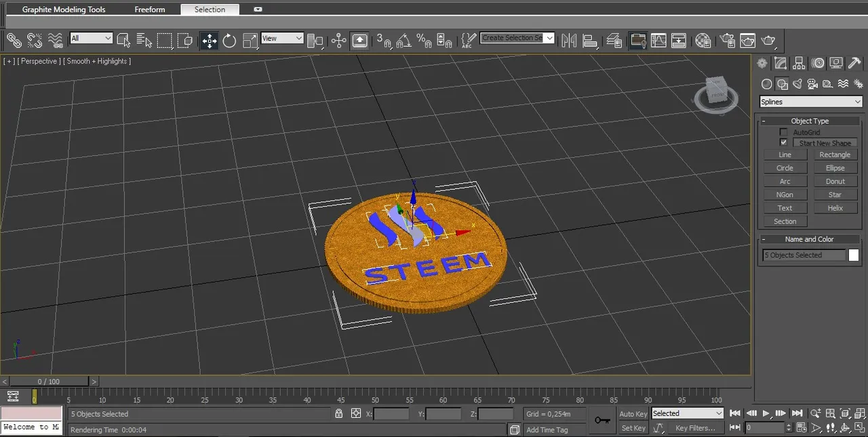This screenshot has width=868, height=437.
Task: Click the Bind to Space Warp icon
Action: pyautogui.click(x=56, y=41)
